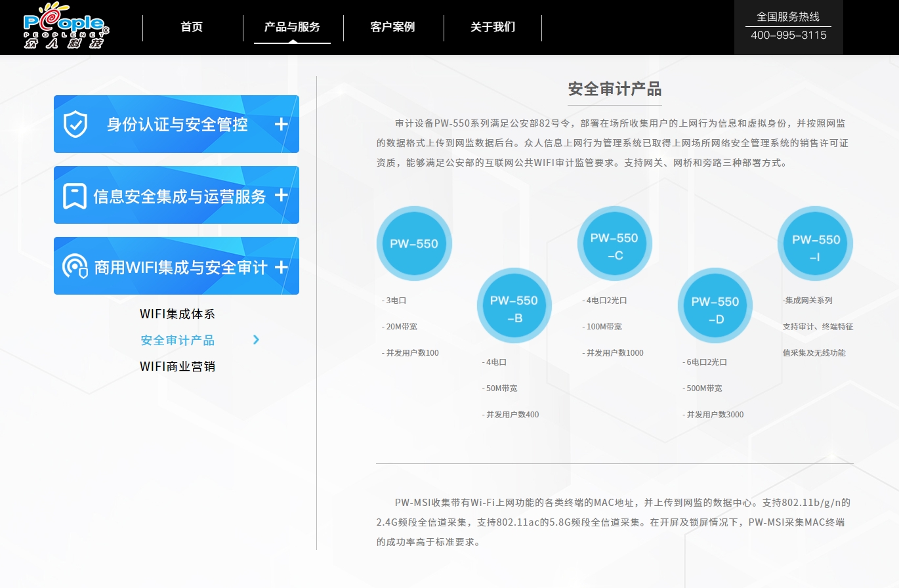Click the 商用WIFI集成与安全审计 panel title
The height and width of the screenshot is (588, 899).
point(181,267)
